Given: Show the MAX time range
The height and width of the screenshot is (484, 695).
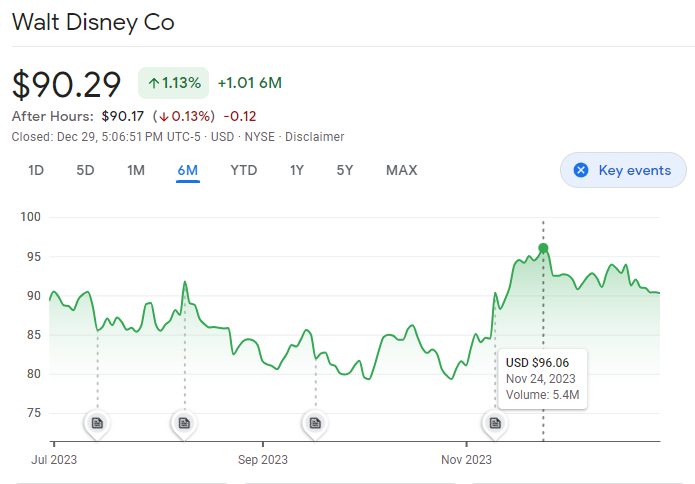Looking at the screenshot, I should [402, 170].
